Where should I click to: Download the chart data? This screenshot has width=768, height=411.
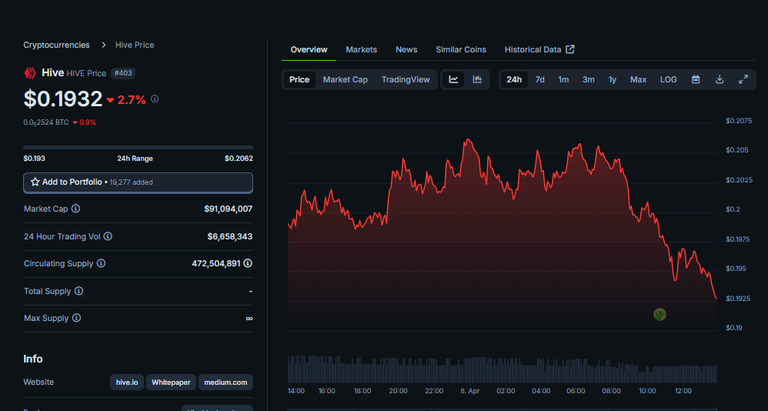[720, 79]
